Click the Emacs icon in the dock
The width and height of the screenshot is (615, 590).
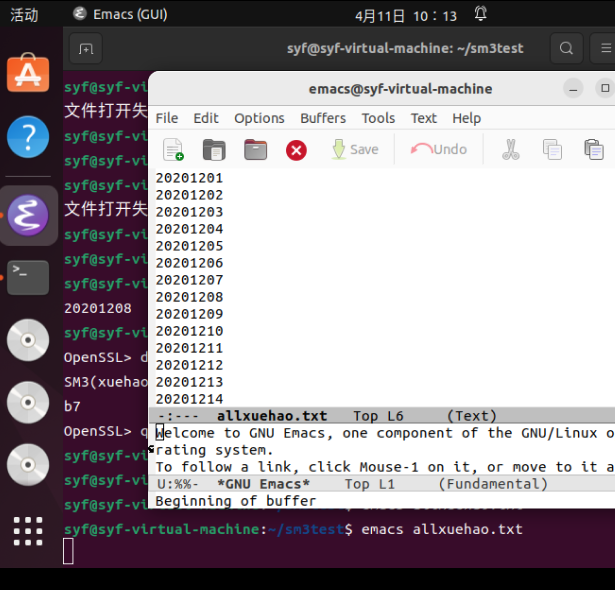coord(28,215)
